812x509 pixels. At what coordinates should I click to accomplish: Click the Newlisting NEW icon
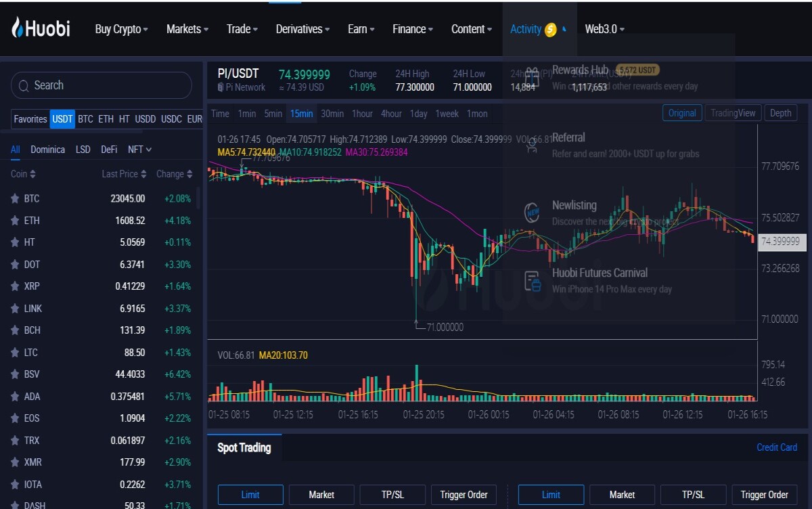(x=533, y=213)
